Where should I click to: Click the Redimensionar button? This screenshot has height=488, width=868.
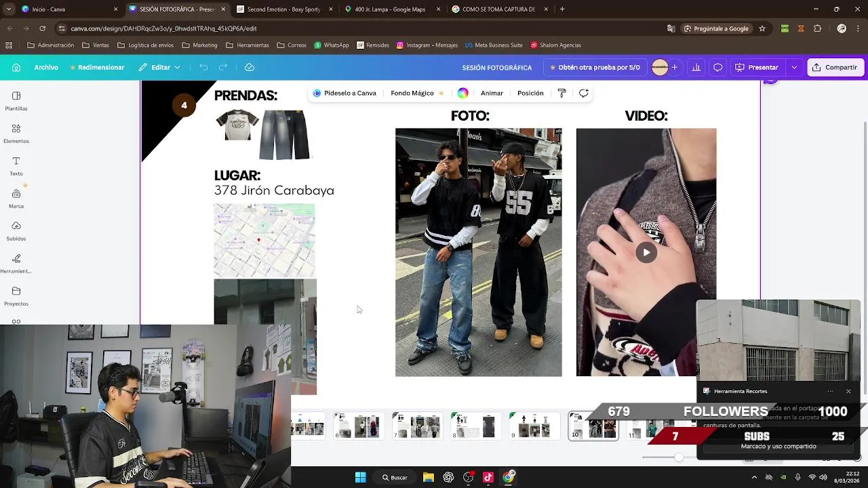(x=97, y=67)
